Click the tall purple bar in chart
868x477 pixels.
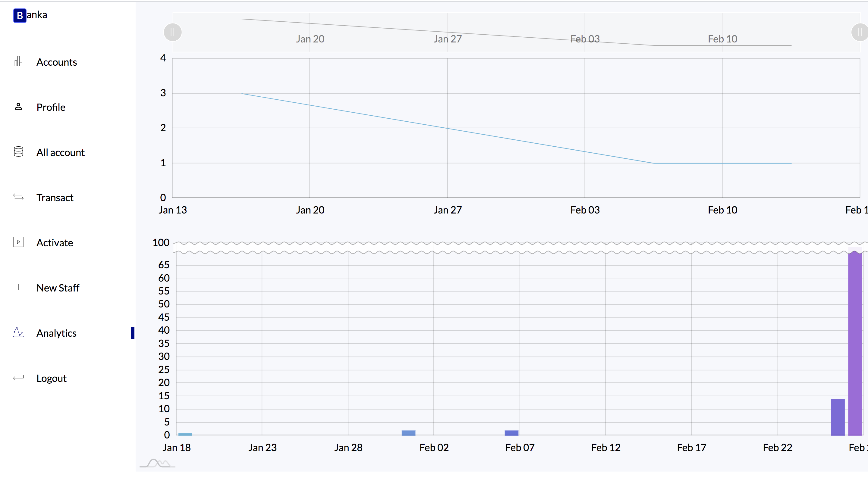(x=855, y=343)
